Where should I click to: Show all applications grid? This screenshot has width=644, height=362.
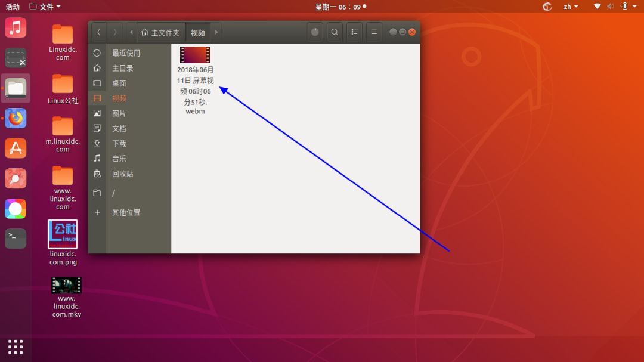point(16,347)
